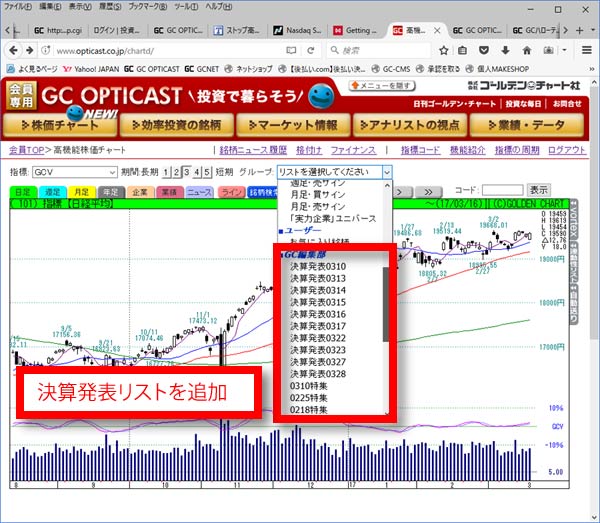Viewport: 600px width, 523px height.
Task: Open the グループ list dropdown arrow
Action: point(387,172)
